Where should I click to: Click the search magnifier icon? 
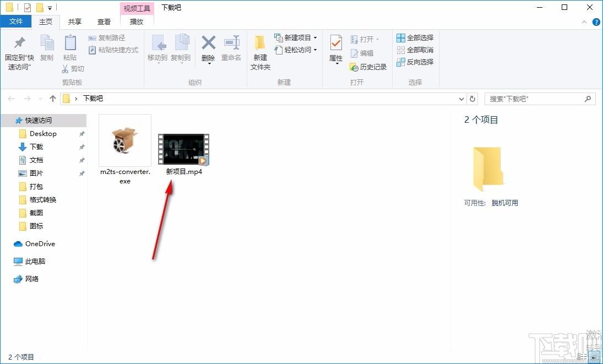point(588,99)
